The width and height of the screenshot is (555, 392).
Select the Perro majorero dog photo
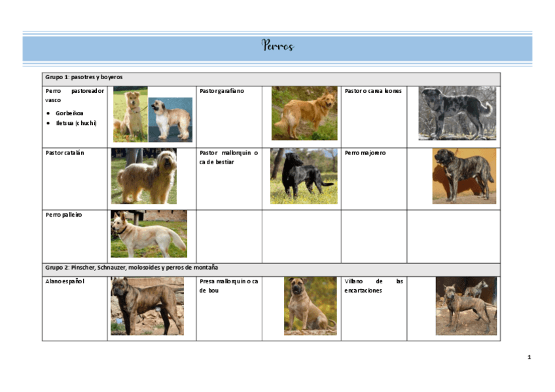464,176
